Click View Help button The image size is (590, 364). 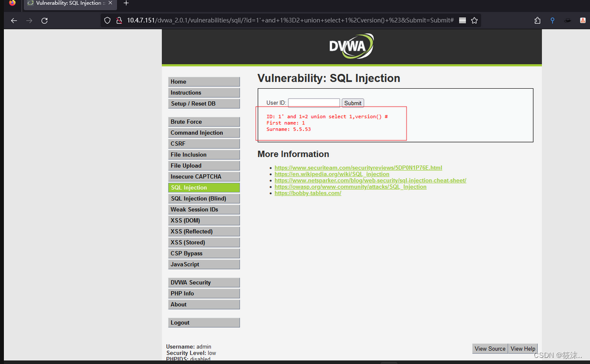coord(523,348)
